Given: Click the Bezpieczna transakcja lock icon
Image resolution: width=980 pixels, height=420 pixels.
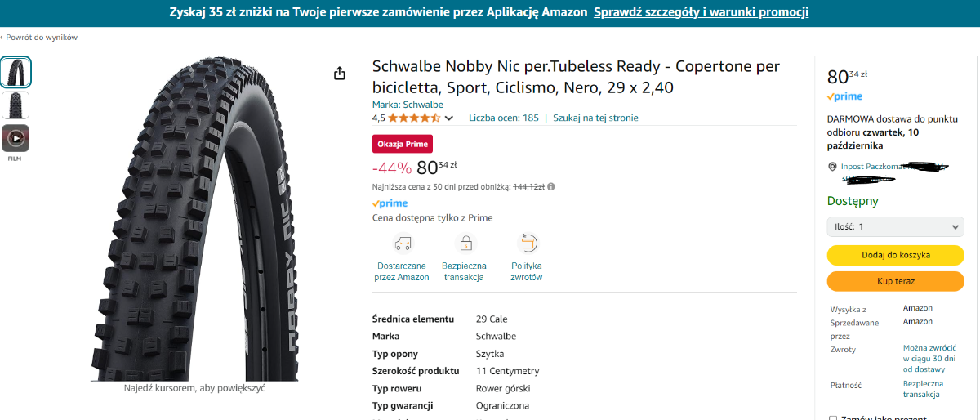Looking at the screenshot, I should coord(465,244).
